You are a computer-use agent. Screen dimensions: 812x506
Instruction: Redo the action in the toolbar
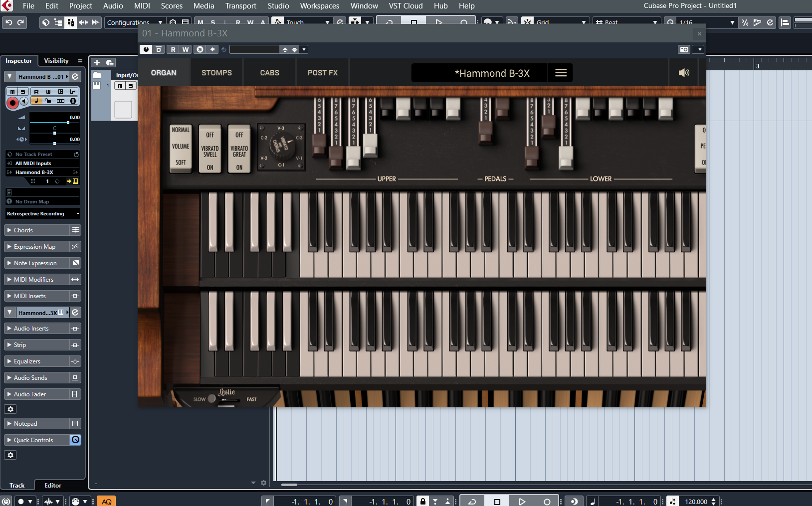[x=20, y=22]
